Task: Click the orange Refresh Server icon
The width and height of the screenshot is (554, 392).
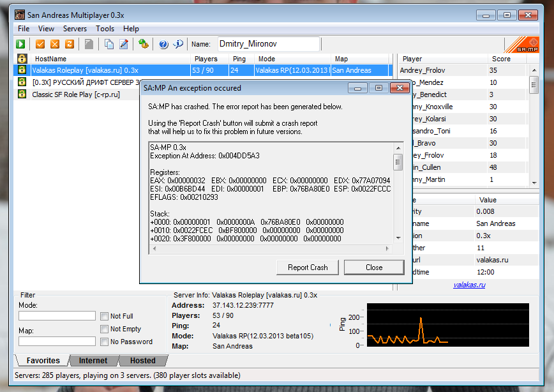Action: click(70, 44)
